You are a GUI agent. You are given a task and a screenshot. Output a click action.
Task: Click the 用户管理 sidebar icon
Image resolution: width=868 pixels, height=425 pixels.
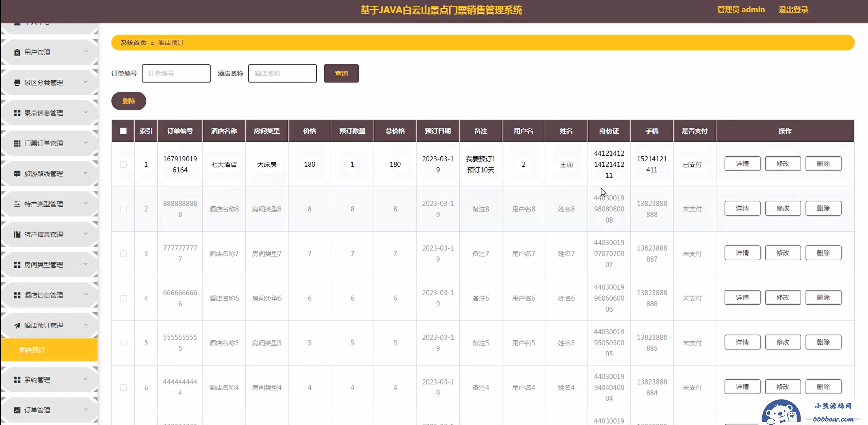point(17,52)
